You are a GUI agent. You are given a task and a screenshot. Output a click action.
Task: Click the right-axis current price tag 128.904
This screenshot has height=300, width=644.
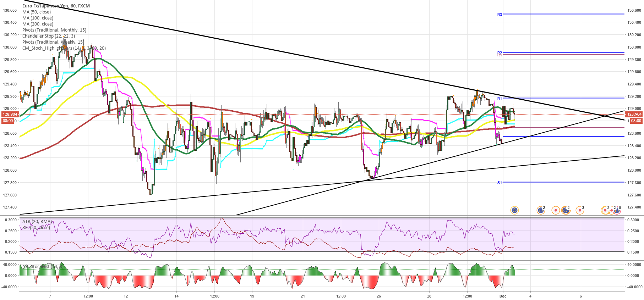[634, 114]
